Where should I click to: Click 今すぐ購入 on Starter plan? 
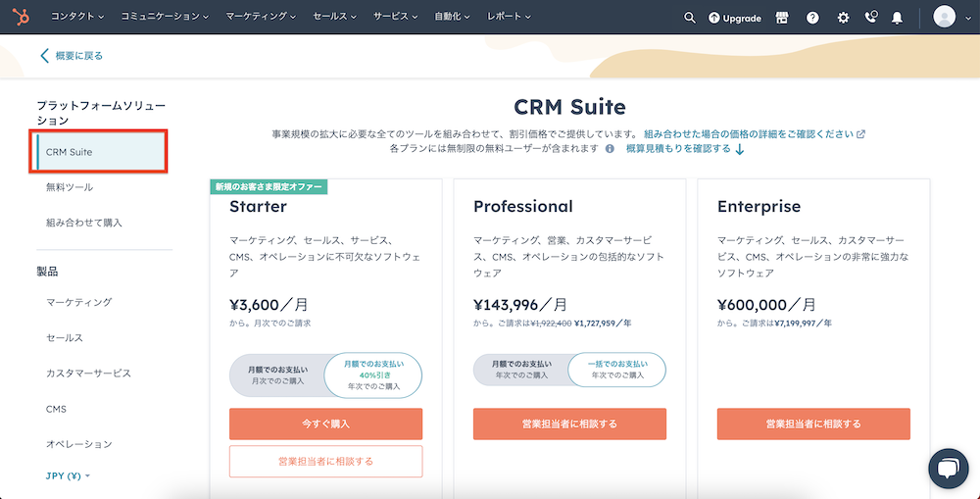click(325, 424)
